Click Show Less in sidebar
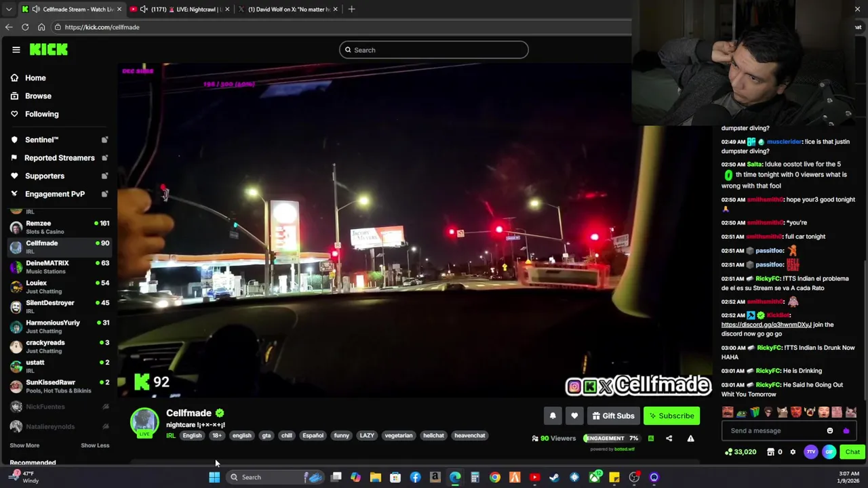Screen dimensions: 868x488 (x=95, y=445)
